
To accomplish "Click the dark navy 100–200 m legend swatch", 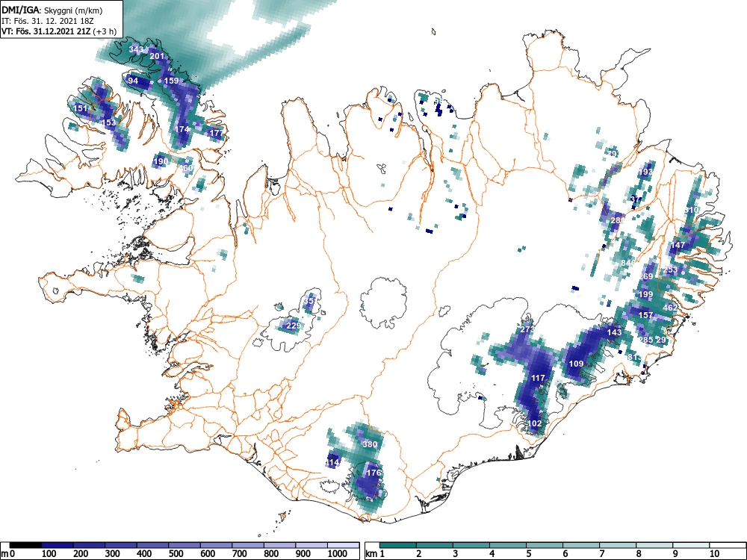I will [58, 545].
